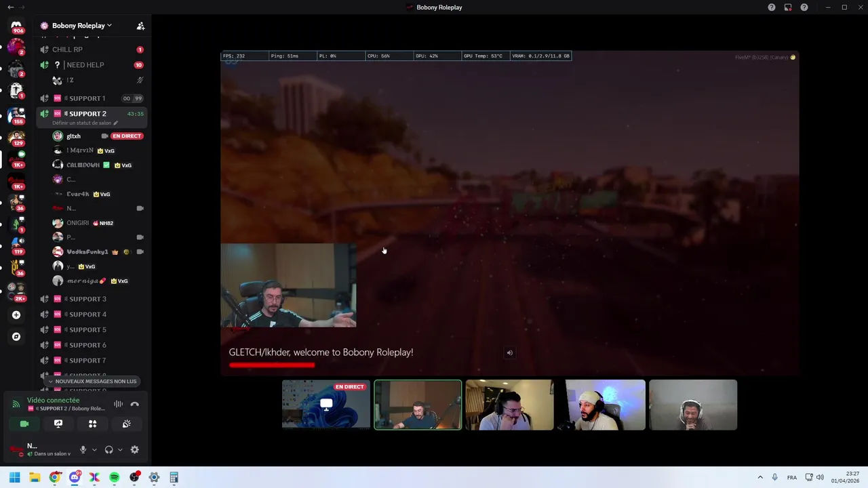Join the SUPPORT 7 voice channel
Viewport: 868px width, 488px height.
point(92,361)
